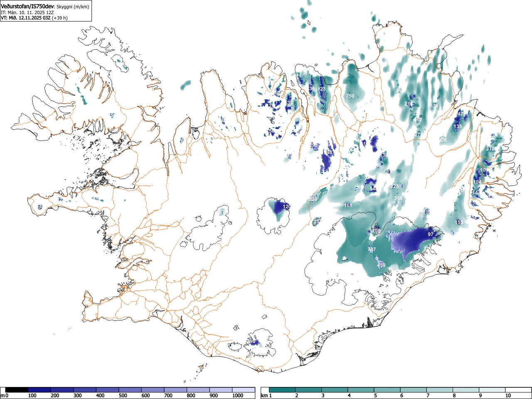Click the 1–2 km dark teal swatch
Screen dimensions: 532x399
pos(283,390)
